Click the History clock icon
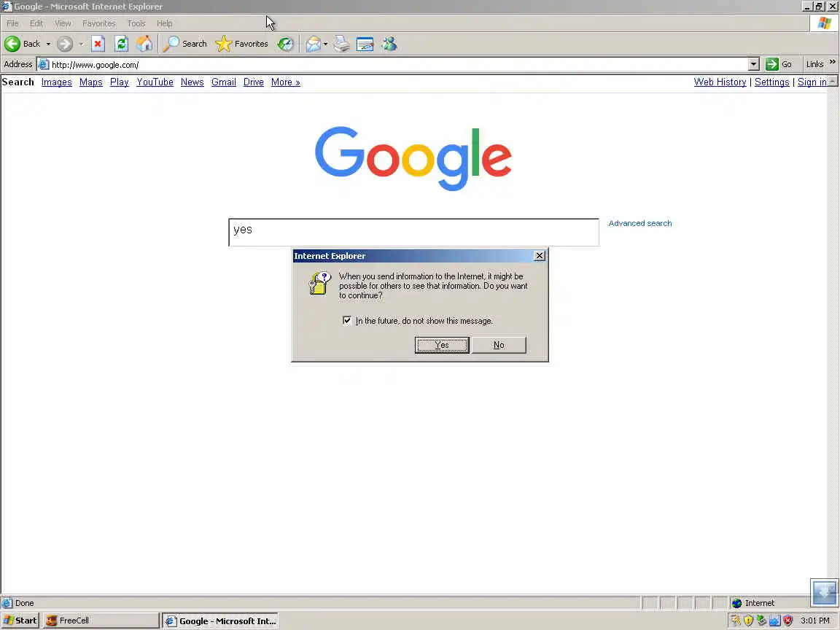840x630 pixels. click(286, 44)
